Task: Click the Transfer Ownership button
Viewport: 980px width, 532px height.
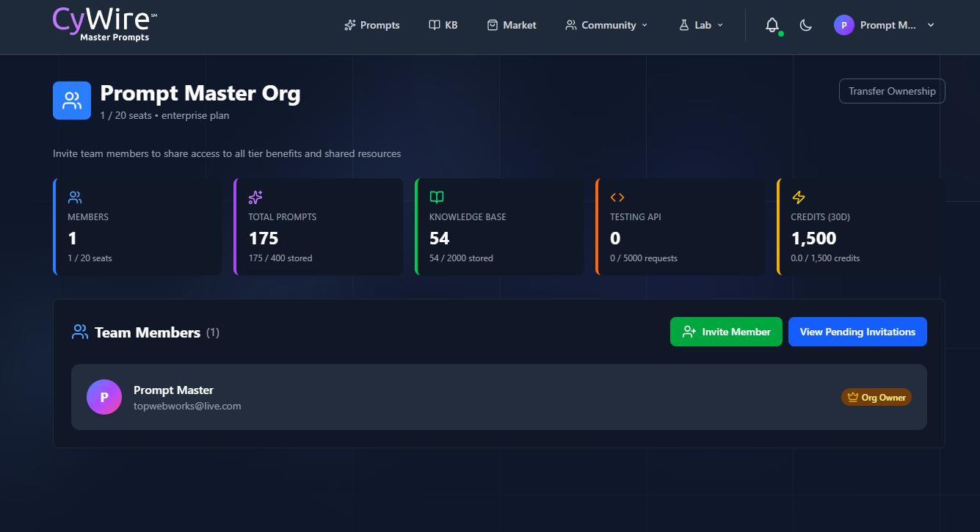Action: click(892, 91)
